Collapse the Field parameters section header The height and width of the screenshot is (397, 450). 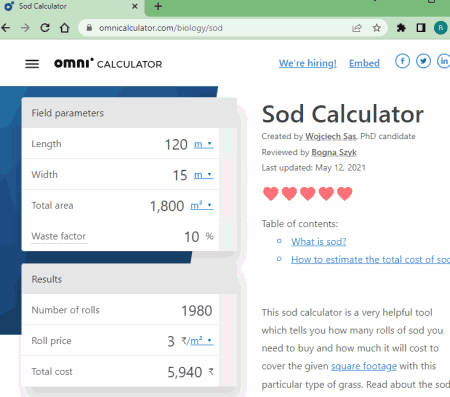click(129, 113)
